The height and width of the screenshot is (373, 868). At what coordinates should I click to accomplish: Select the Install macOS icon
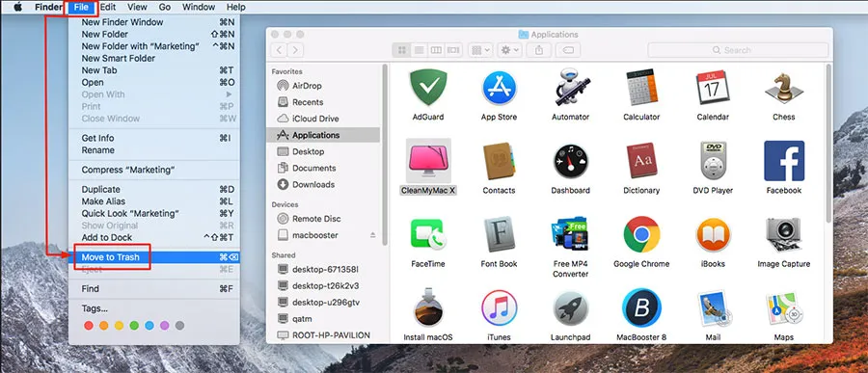click(x=428, y=307)
